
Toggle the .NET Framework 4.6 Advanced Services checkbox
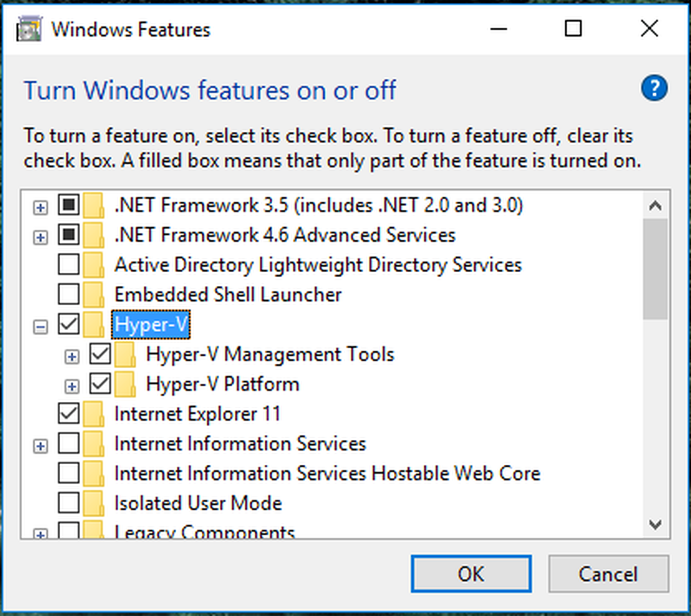(x=68, y=234)
